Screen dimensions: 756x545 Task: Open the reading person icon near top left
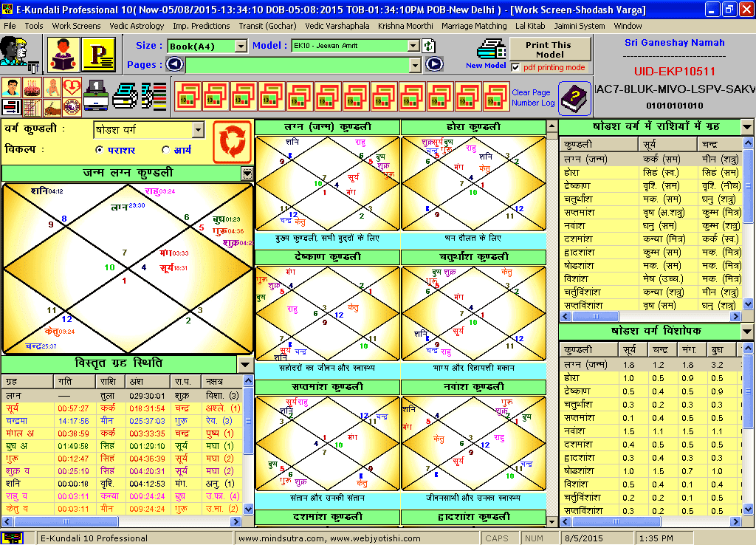click(63, 54)
